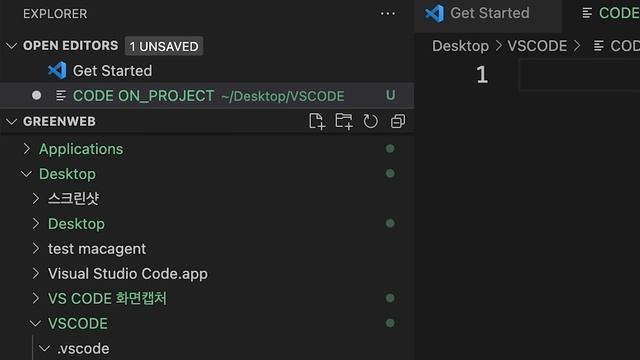
Task: Collapse the top-level Desktop folder chevron
Action: (x=27, y=174)
